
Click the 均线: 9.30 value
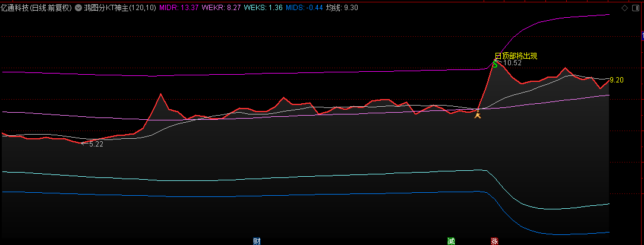pos(341,8)
